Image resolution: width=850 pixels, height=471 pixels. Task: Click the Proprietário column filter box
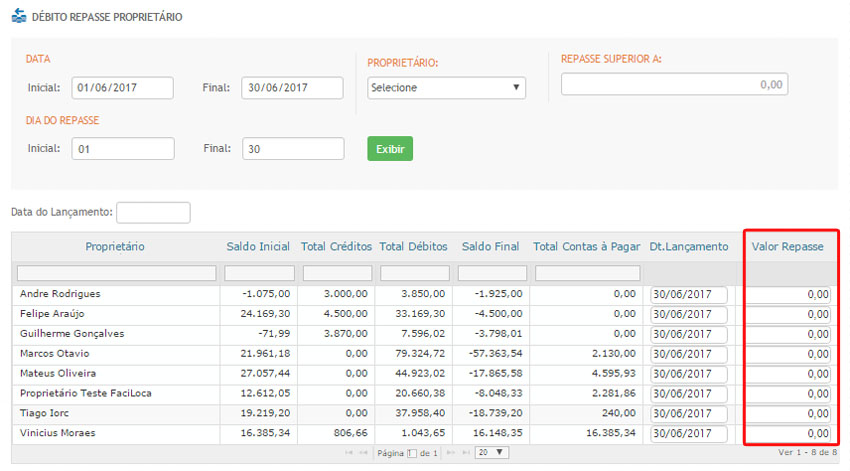click(116, 273)
